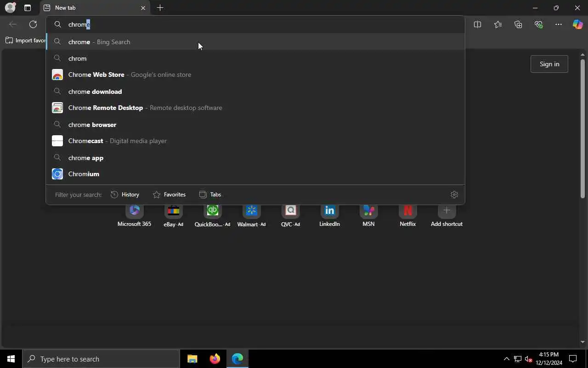Screen dimensions: 588x368
Task: Select Chrome Web Store suggestion
Action: (255, 75)
